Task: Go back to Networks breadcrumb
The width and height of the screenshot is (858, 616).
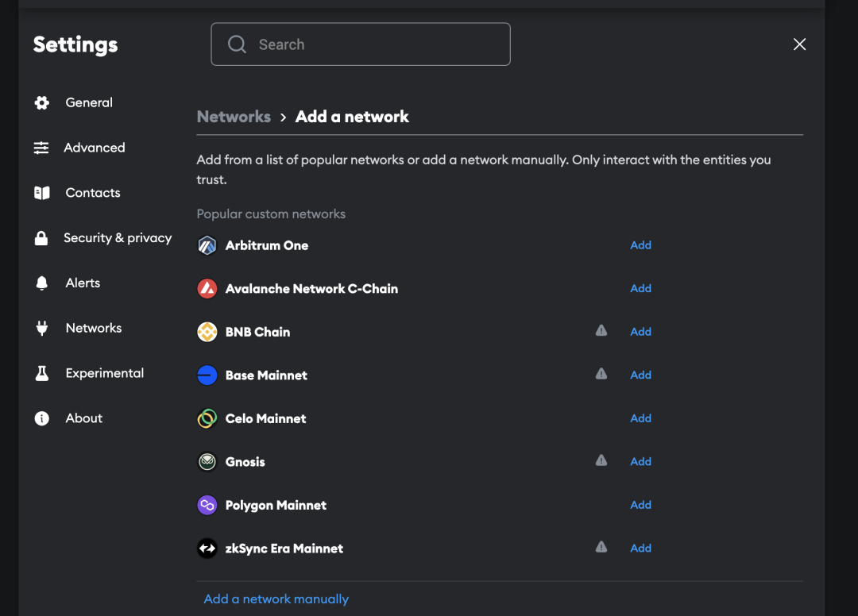Action: [x=234, y=117]
